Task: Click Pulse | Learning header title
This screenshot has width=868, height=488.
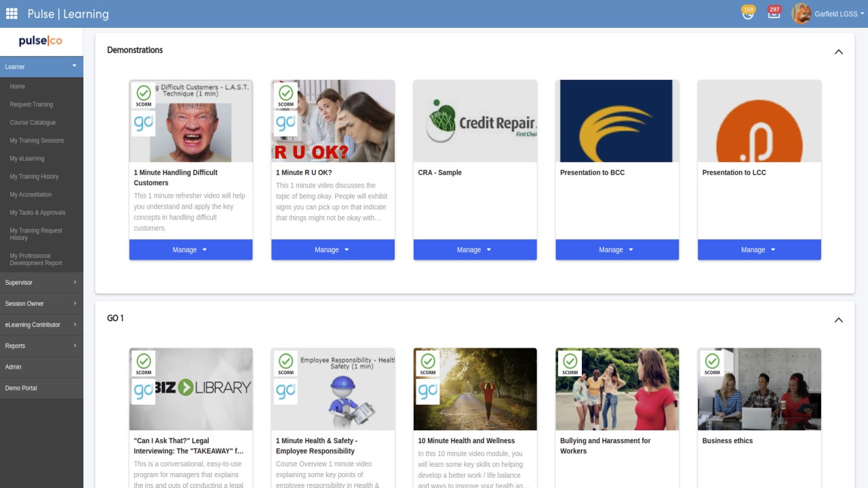Action: coord(68,14)
